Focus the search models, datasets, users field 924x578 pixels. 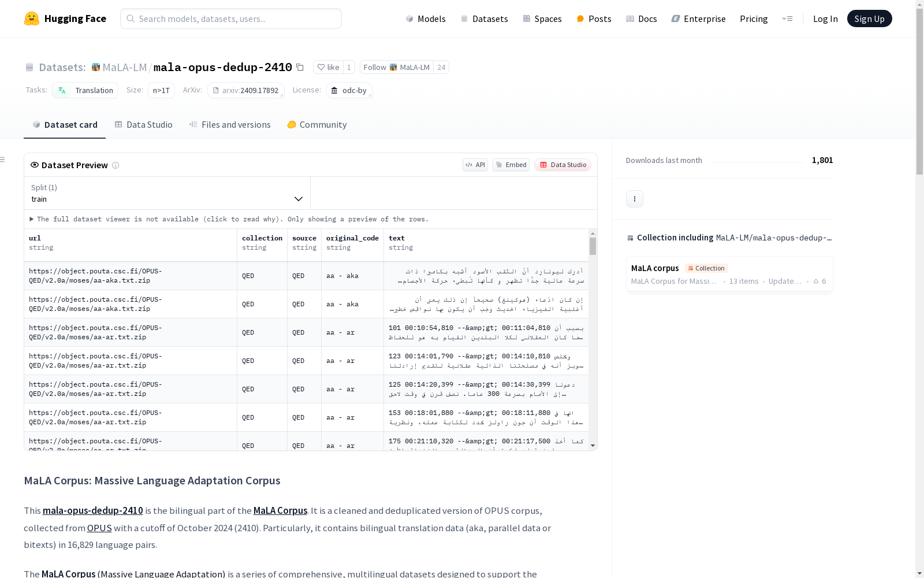coord(231,18)
